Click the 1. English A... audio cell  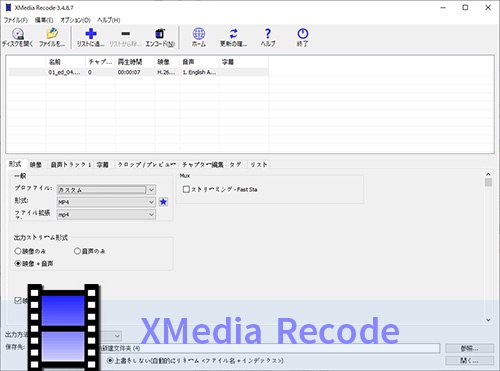pos(199,72)
